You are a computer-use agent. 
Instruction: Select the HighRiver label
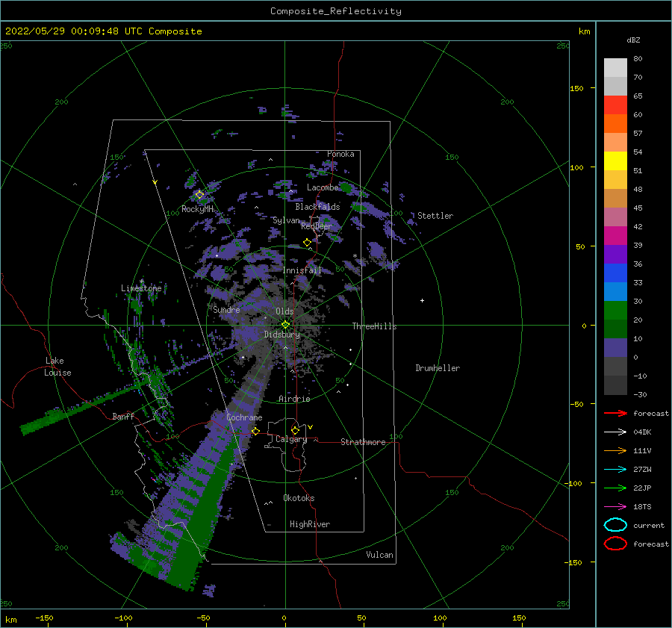(x=310, y=524)
